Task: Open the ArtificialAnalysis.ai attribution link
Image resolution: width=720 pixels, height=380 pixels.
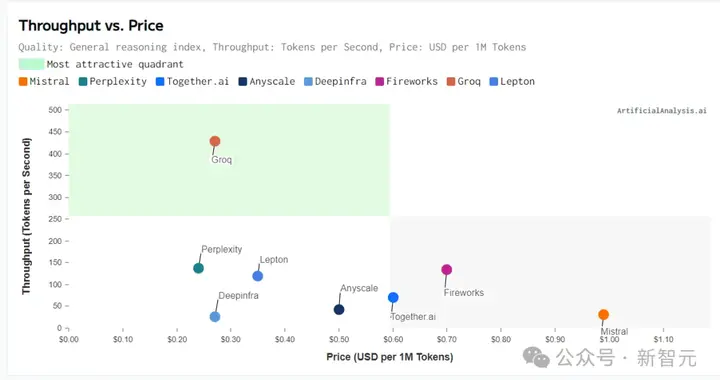Action: coord(662,111)
